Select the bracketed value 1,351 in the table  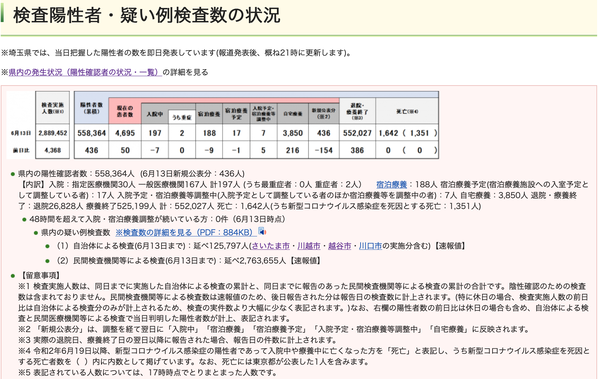pyautogui.click(x=419, y=133)
